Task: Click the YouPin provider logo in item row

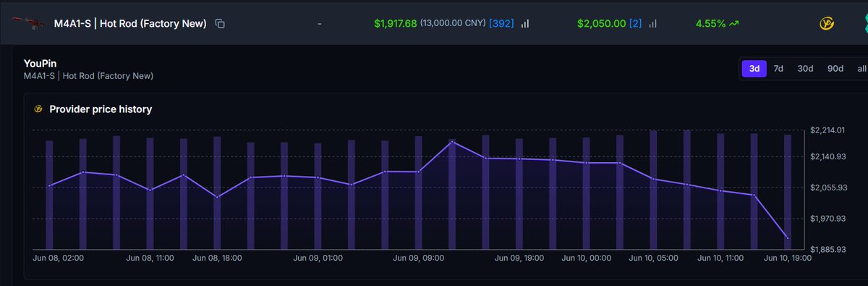Action: (826, 24)
